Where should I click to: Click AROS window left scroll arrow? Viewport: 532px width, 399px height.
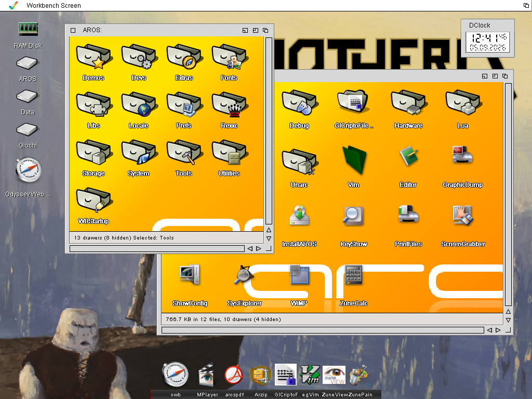[250, 249]
